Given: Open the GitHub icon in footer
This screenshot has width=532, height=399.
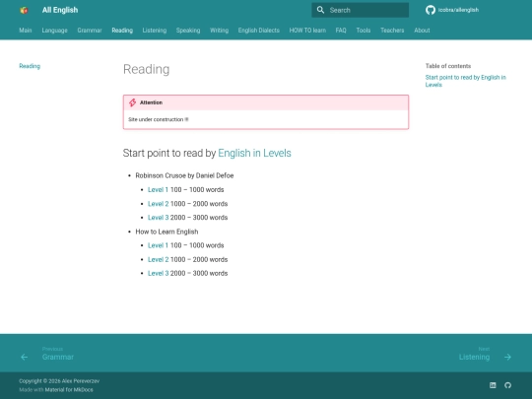Looking at the screenshot, I should 507,385.
